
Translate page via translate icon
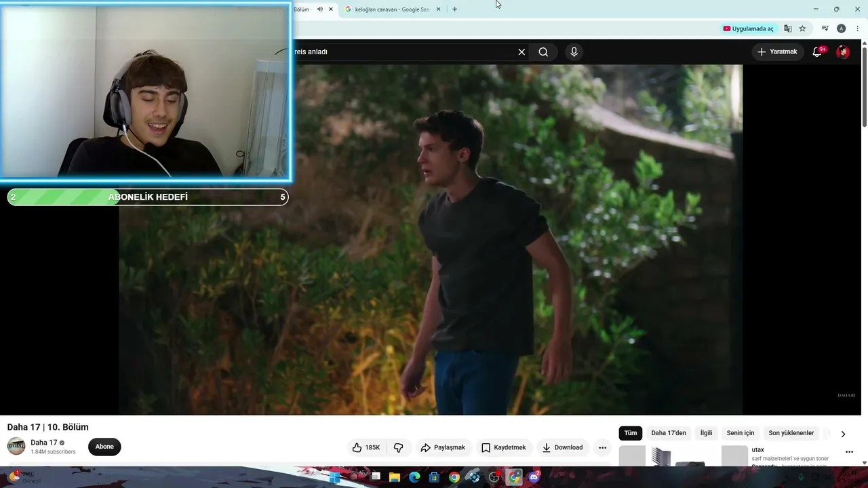tap(787, 28)
